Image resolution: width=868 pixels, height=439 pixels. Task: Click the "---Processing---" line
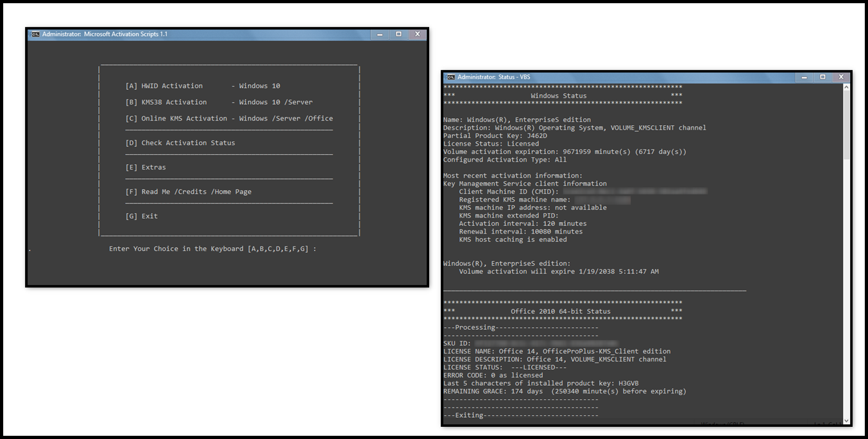[521, 327]
